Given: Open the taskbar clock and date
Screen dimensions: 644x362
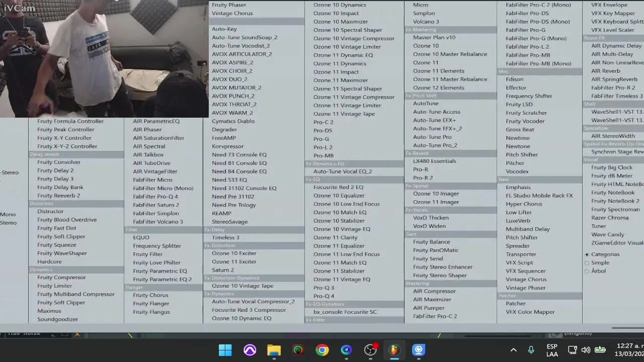Looking at the screenshot, I should click(629, 350).
